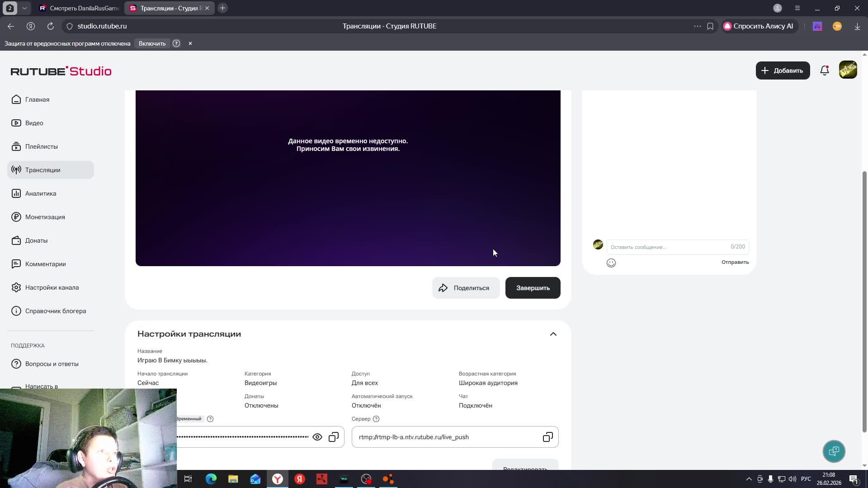Reveal the hidden stream key

tap(317, 437)
